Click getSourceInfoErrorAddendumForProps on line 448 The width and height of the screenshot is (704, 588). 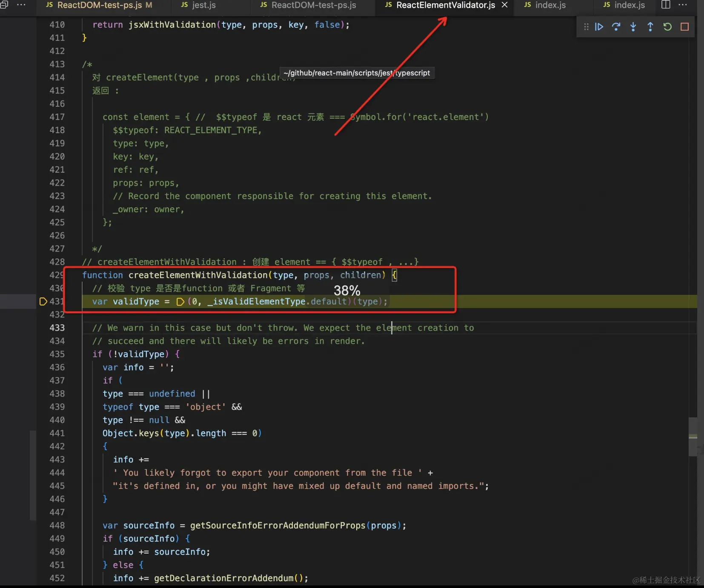[278, 525]
